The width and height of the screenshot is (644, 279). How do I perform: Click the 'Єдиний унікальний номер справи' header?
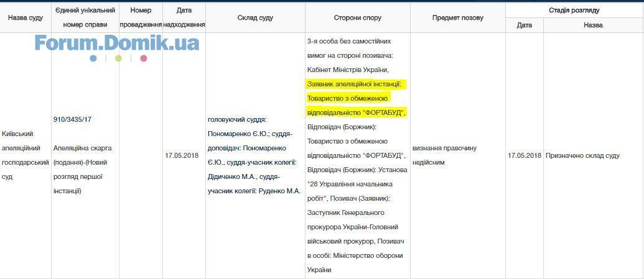click(x=85, y=17)
